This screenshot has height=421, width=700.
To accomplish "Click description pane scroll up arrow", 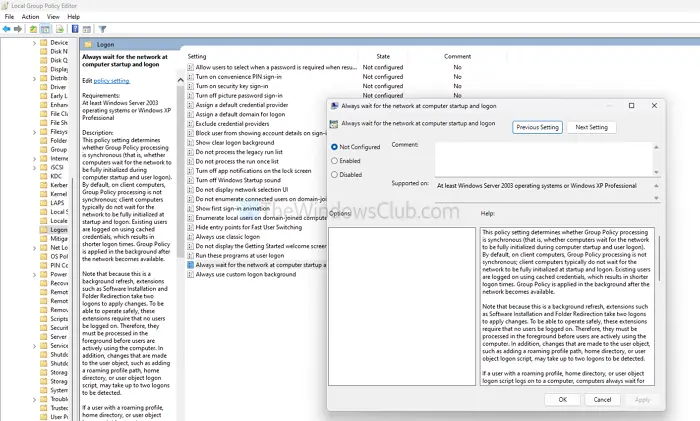I will pos(180,80).
